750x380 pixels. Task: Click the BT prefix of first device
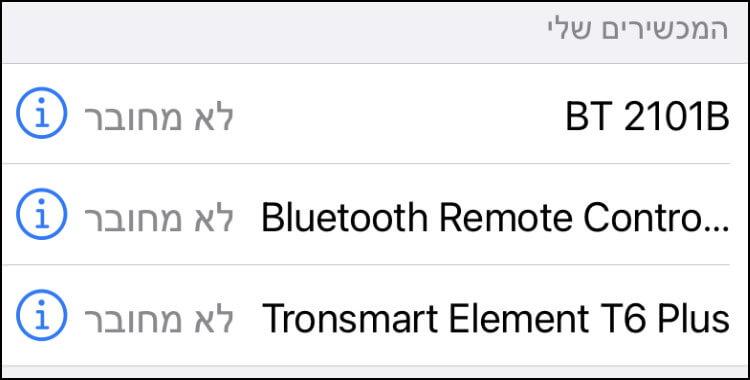(x=590, y=117)
